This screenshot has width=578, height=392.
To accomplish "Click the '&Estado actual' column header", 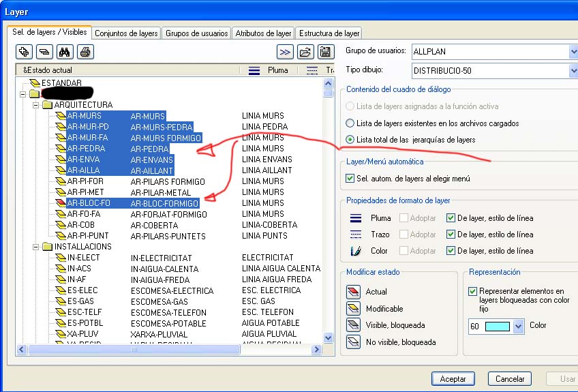I will coord(127,70).
